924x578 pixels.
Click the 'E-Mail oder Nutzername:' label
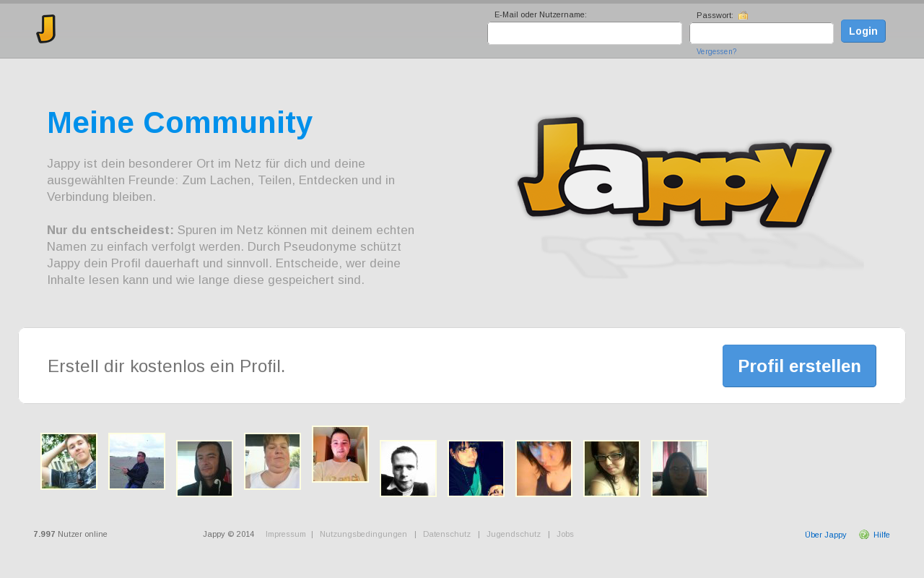tap(541, 14)
